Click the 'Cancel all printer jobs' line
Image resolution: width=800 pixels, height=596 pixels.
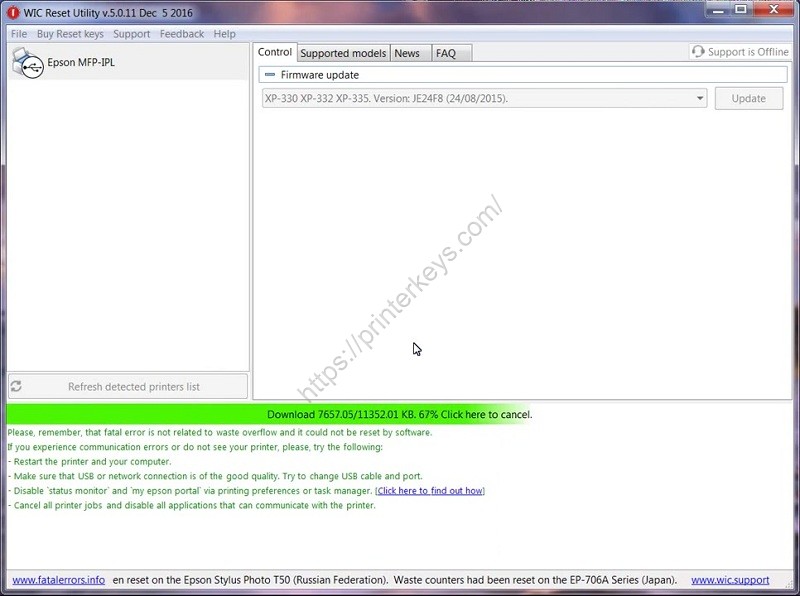pyautogui.click(x=192, y=505)
